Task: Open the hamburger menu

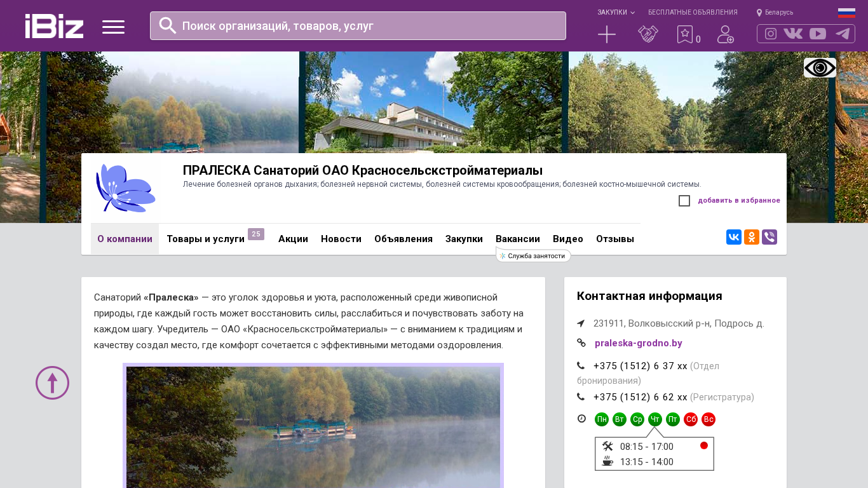Action: (x=113, y=27)
